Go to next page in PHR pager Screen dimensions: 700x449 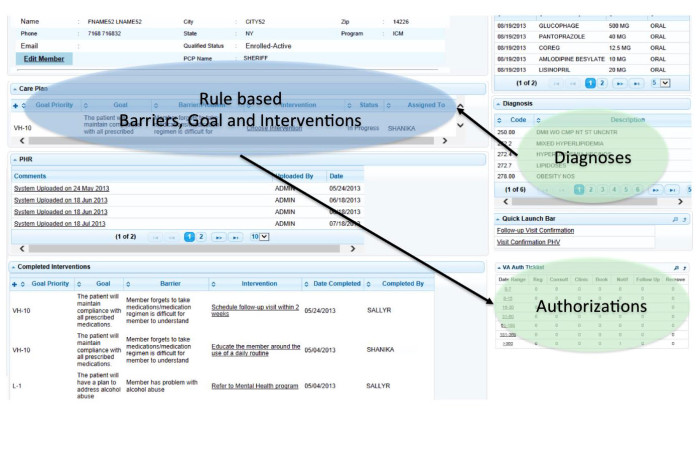coord(218,237)
